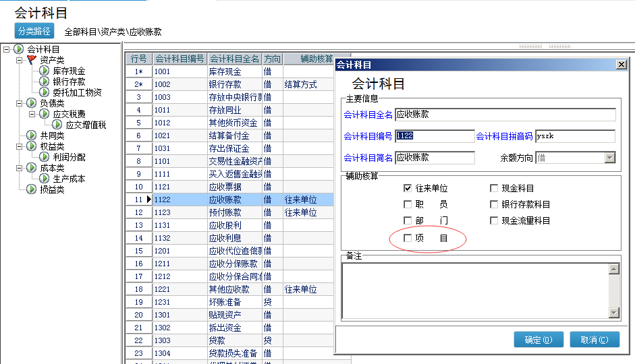Screen dimensions: 635x364
Task: Click the green icon beside 会计科目 root node
Action: tap(19, 49)
